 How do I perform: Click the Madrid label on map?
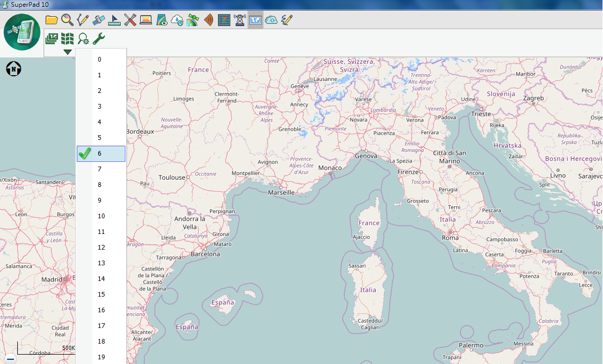[52, 279]
